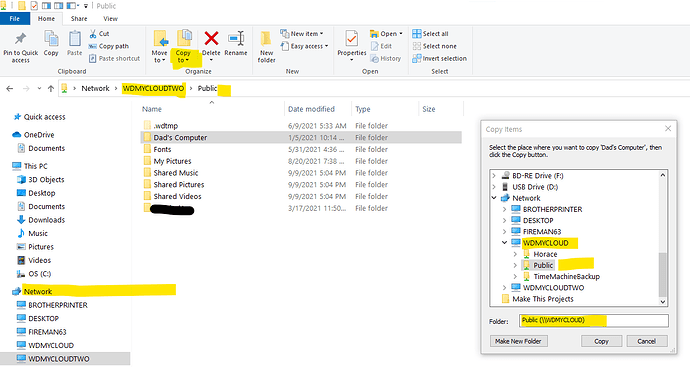Image resolution: width=690 pixels, height=367 pixels.
Task: Click the Copy clipboard icon
Action: click(51, 39)
